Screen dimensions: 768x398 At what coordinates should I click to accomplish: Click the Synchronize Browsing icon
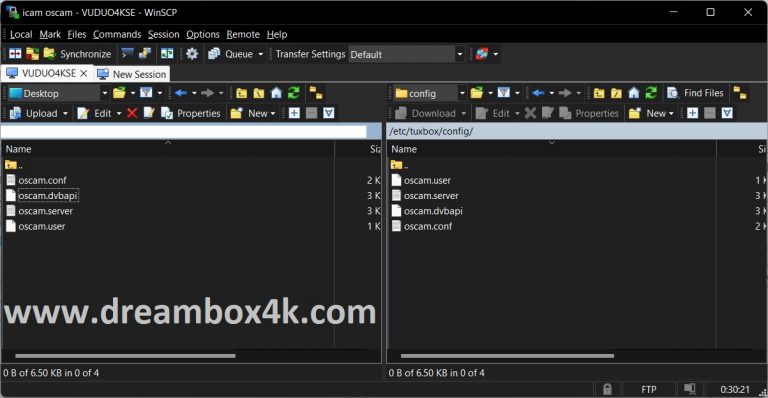[167, 54]
